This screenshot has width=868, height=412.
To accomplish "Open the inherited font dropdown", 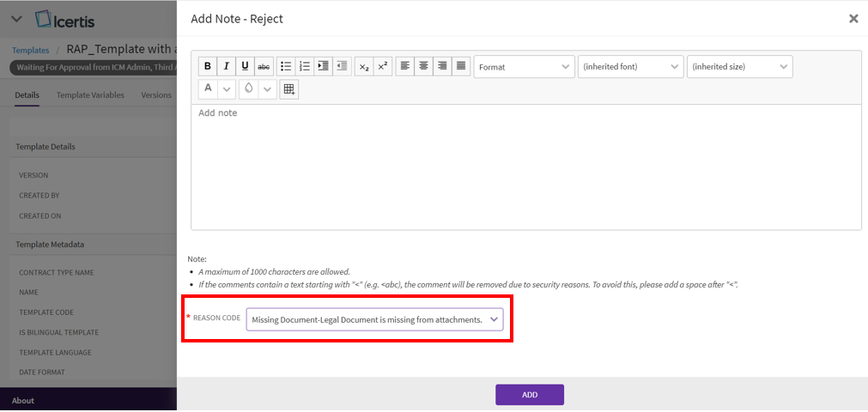I will tap(630, 67).
